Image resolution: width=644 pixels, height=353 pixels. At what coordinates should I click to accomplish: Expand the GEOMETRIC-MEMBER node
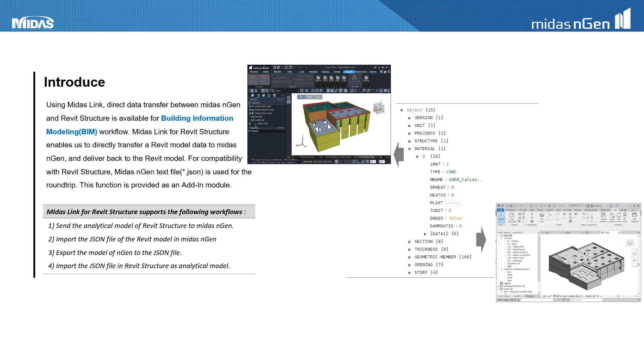pyautogui.click(x=409, y=257)
